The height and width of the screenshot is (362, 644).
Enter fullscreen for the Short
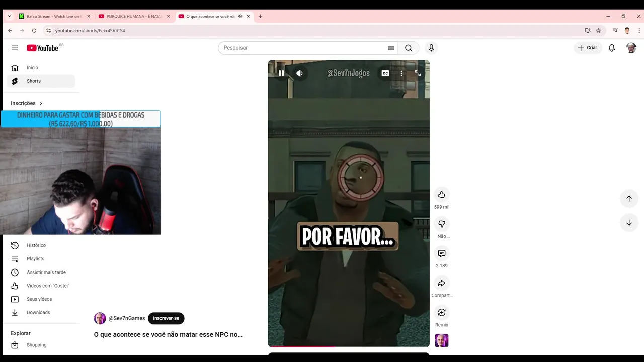point(418,73)
